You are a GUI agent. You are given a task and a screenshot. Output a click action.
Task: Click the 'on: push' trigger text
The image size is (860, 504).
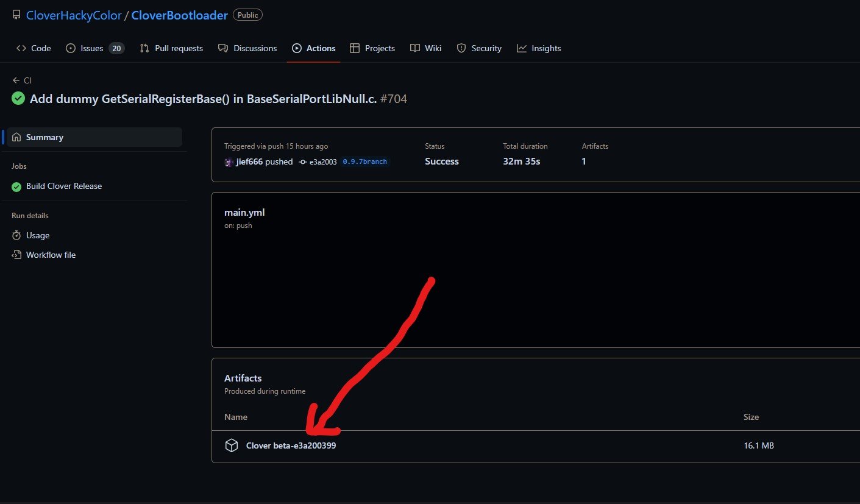coord(238,225)
